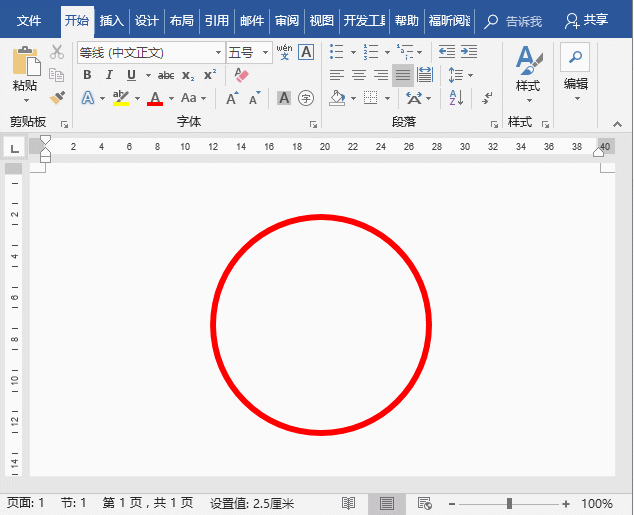Viewport: 634px width, 515px height.
Task: Click the Show paragraph marks icon
Action: [487, 98]
